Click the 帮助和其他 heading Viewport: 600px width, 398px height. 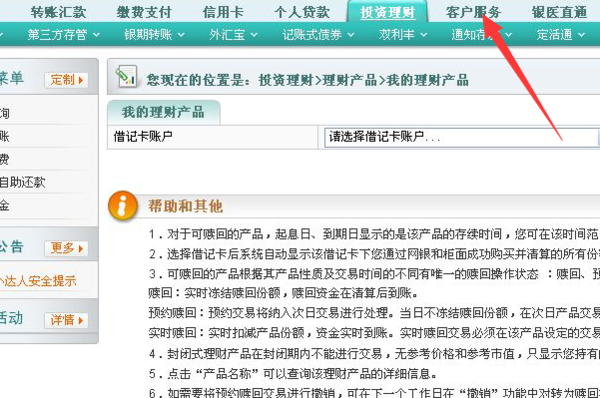point(186,206)
